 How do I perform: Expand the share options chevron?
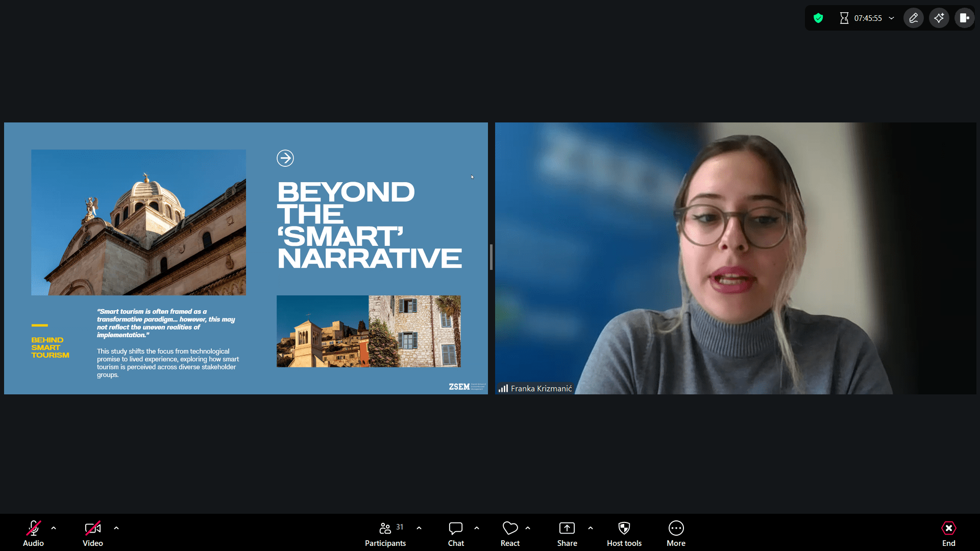pyautogui.click(x=591, y=528)
